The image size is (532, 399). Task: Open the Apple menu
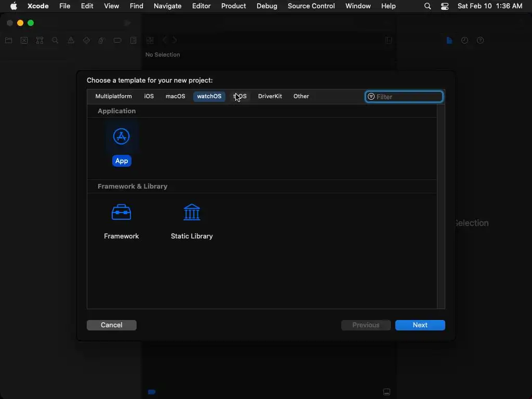14,6
